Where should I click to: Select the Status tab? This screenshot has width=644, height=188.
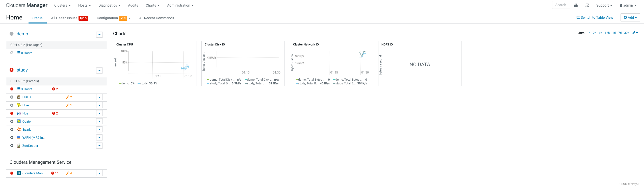tap(37, 18)
